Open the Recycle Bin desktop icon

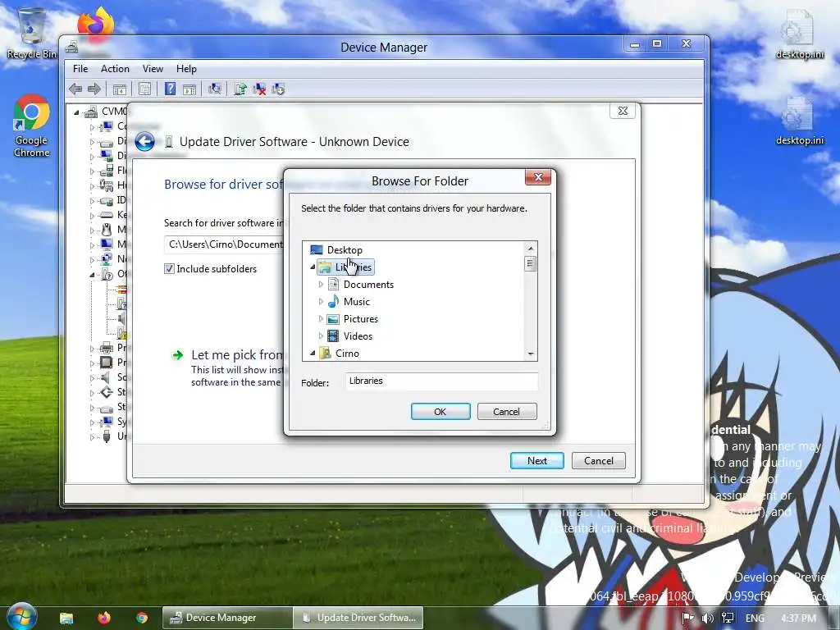tap(32, 33)
